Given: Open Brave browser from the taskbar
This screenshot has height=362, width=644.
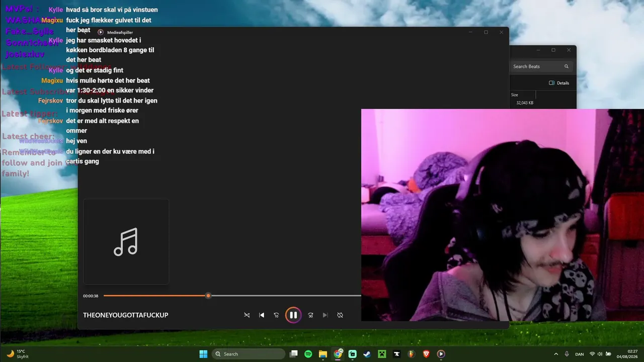Looking at the screenshot, I should click(426, 354).
